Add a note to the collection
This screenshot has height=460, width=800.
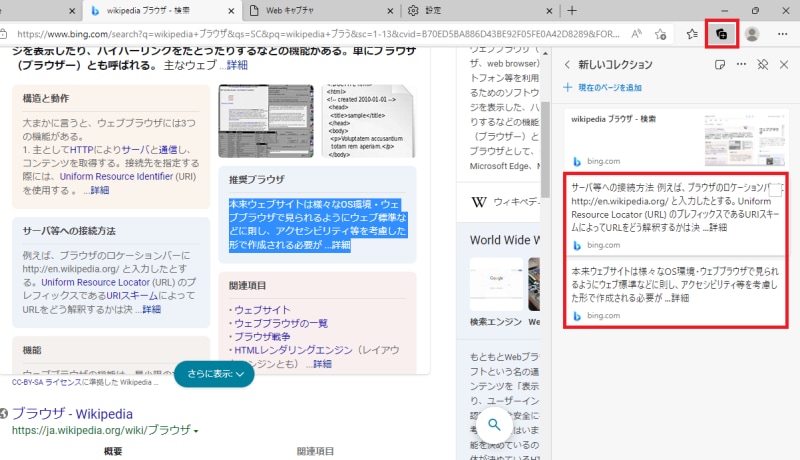point(719,65)
